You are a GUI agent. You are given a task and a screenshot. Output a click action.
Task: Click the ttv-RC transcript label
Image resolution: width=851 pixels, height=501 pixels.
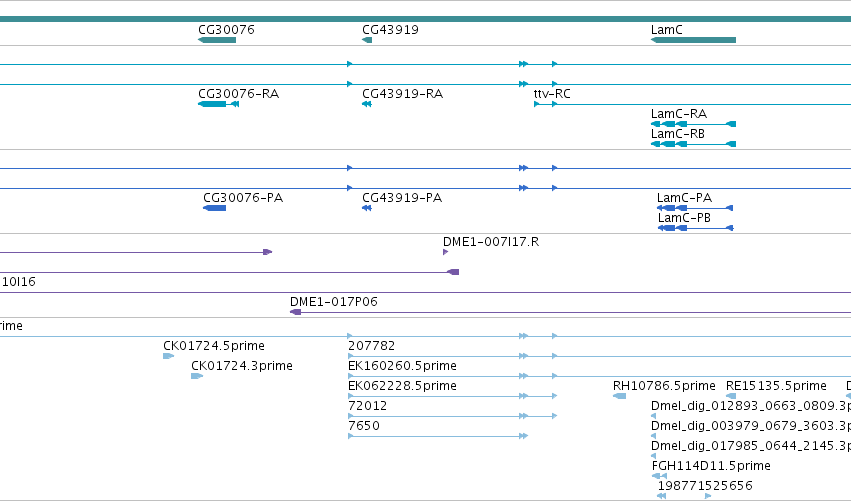(x=552, y=94)
